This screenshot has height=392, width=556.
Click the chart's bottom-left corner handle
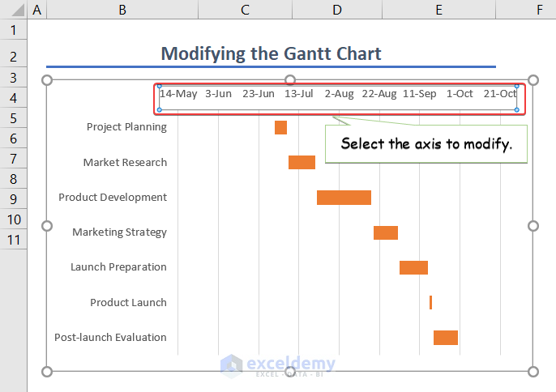[x=47, y=372]
